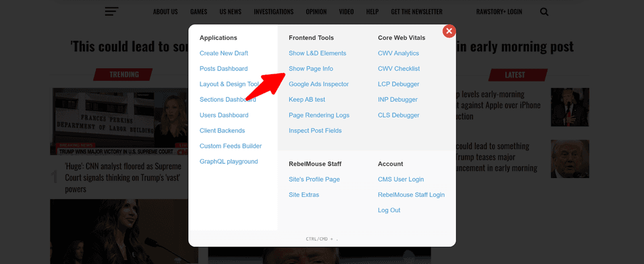This screenshot has width=644, height=264.
Task: Open Help menu item
Action: click(x=373, y=12)
